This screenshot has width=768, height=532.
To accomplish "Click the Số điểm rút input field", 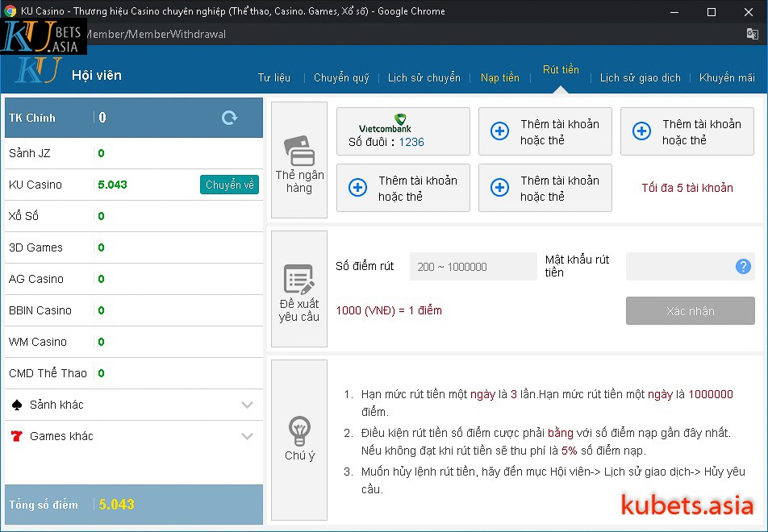I will tap(473, 266).
